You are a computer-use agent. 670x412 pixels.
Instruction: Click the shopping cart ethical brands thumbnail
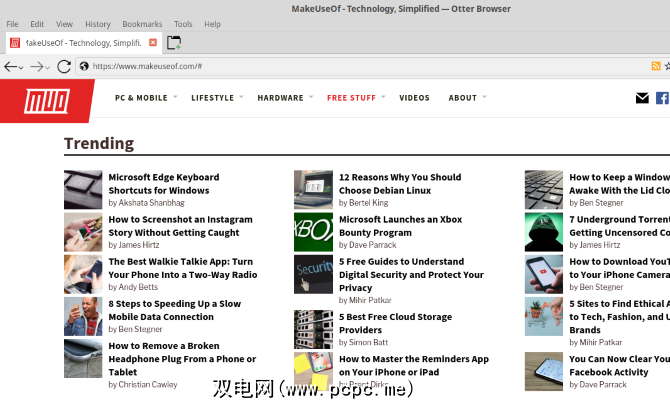(x=544, y=316)
